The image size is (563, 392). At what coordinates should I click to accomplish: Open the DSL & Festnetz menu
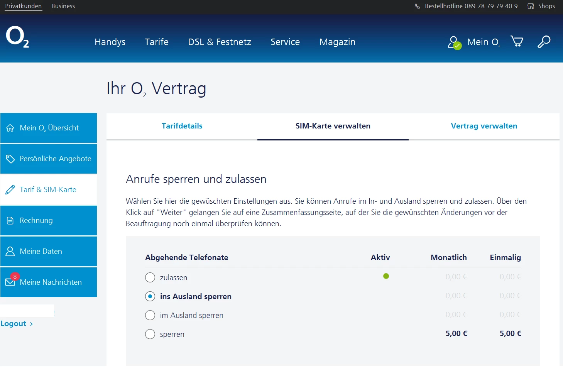click(220, 42)
